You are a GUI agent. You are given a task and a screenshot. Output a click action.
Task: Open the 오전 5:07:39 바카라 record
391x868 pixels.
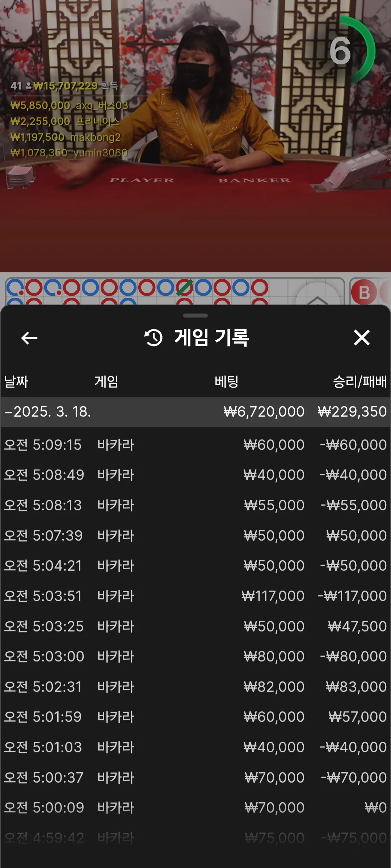click(x=195, y=536)
